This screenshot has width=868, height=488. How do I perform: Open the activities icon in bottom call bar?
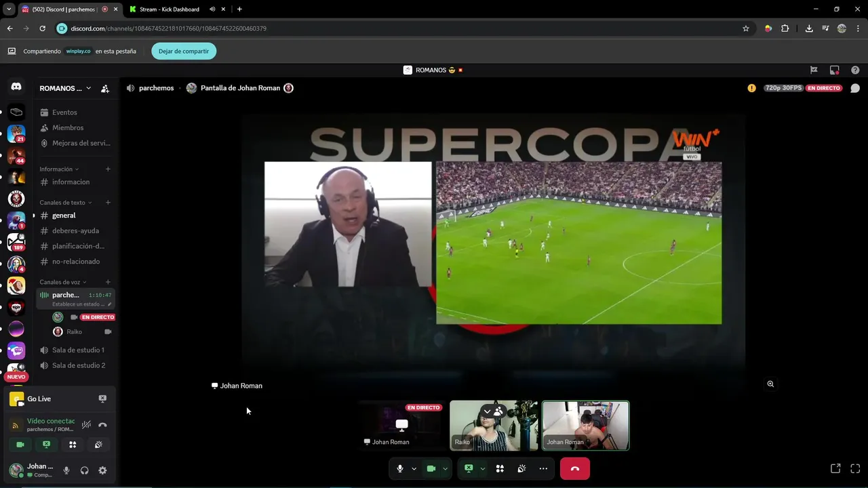[x=500, y=468]
